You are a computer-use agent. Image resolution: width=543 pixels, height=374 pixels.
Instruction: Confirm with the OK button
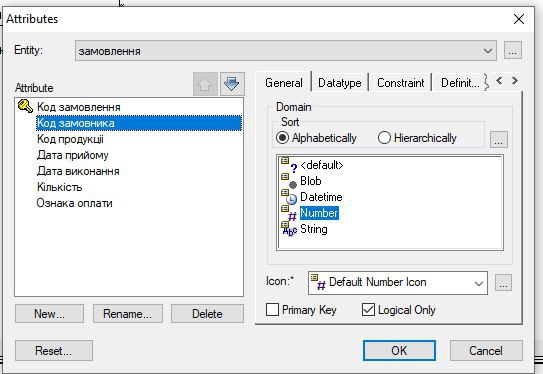coord(399,350)
